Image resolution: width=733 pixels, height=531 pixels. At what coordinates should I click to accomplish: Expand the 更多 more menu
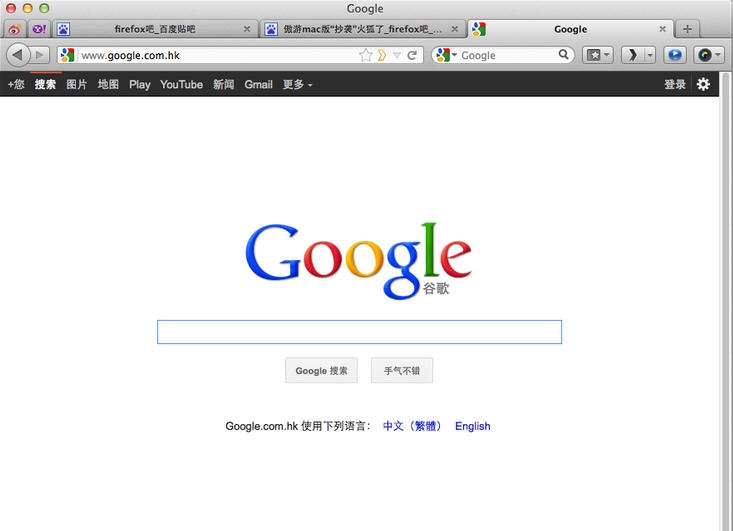(x=297, y=84)
